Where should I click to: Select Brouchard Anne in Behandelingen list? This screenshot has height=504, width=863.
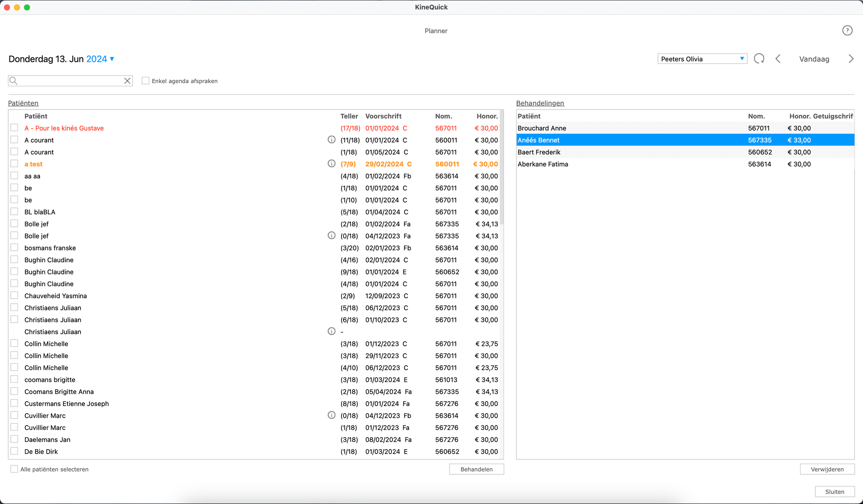(685, 128)
